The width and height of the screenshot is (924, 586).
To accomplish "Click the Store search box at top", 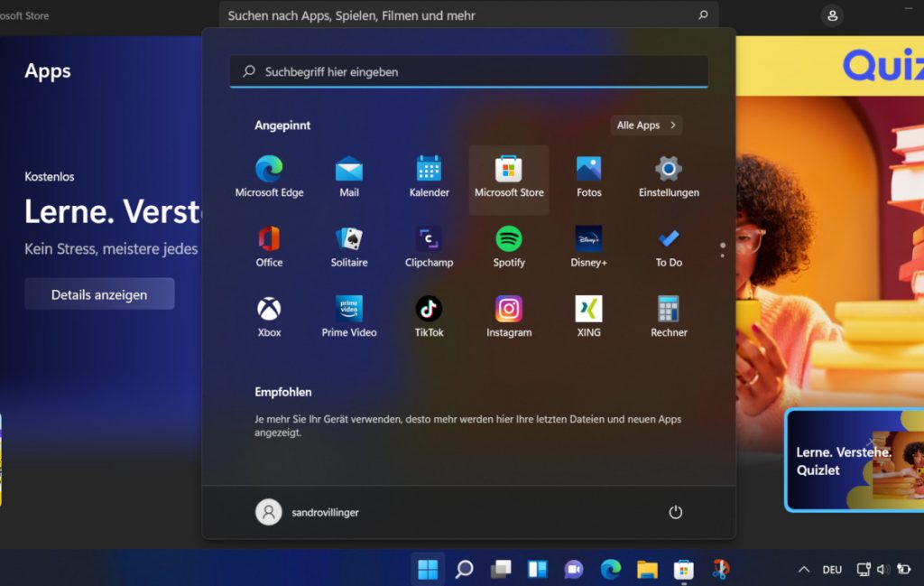I will point(468,15).
